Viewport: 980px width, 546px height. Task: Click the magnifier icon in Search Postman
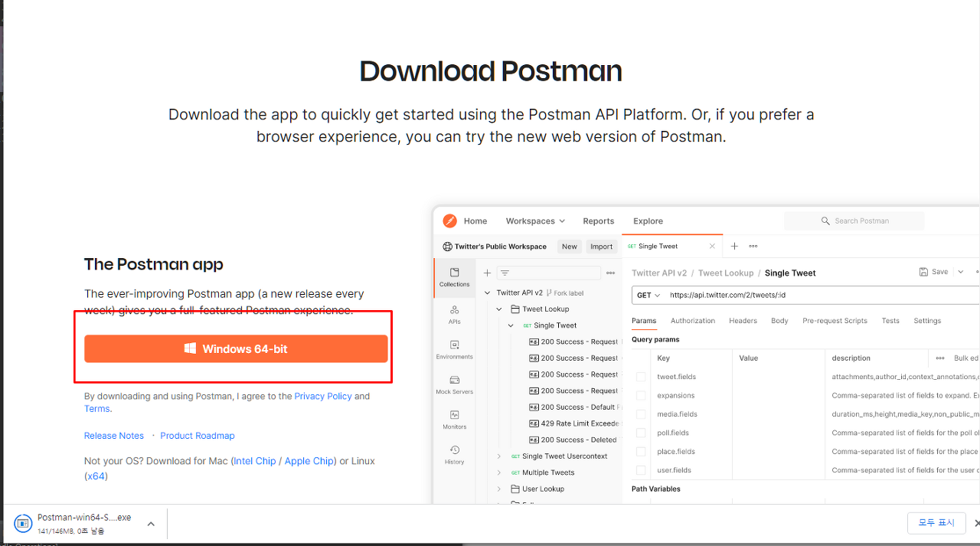click(825, 221)
